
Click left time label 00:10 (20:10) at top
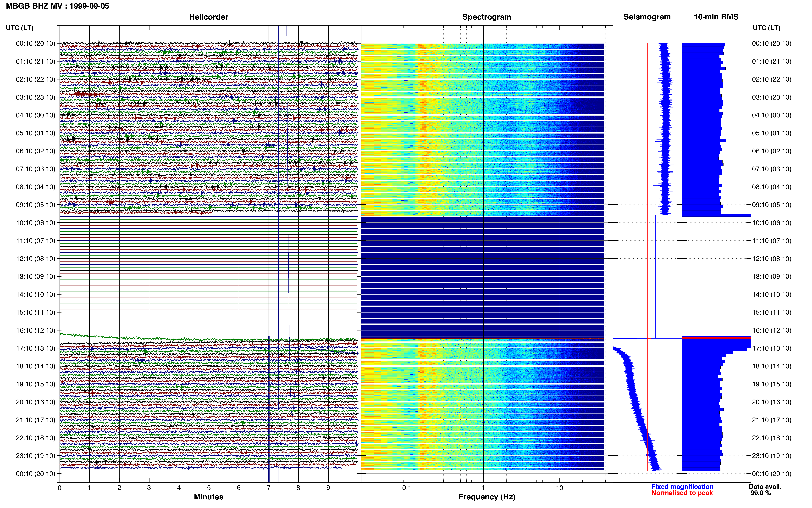pyautogui.click(x=36, y=43)
